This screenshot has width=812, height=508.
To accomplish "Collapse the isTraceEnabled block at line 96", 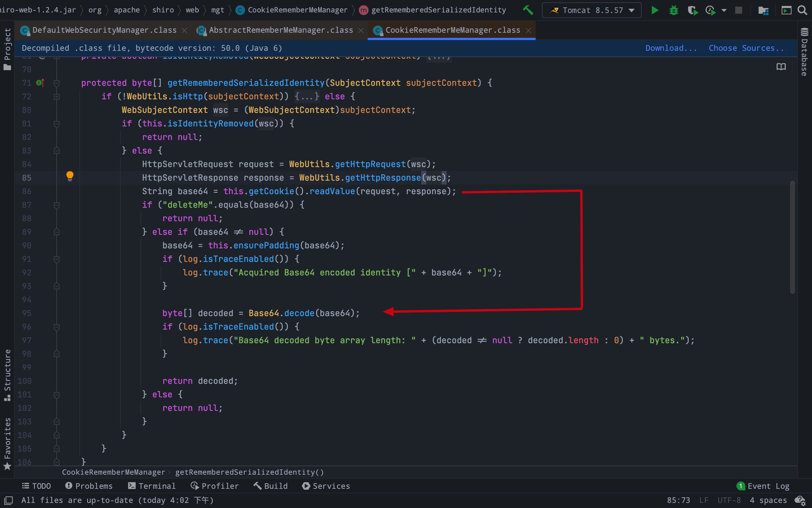I will [57, 327].
